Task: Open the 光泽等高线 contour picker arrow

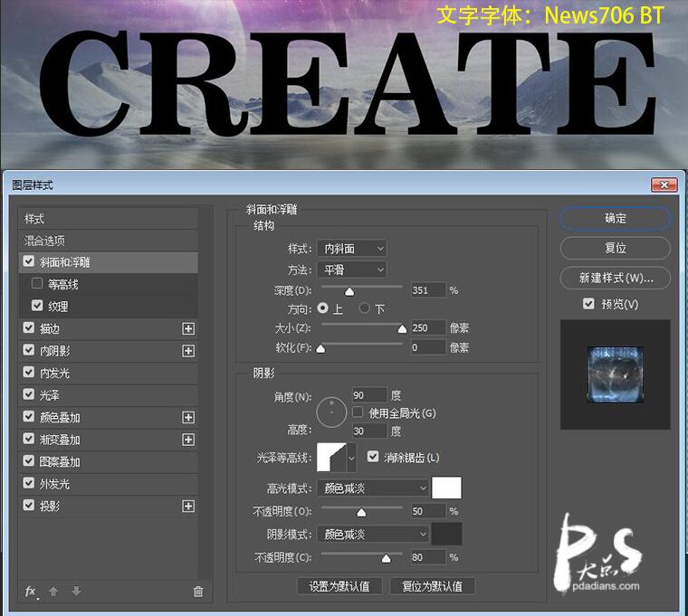Action: click(351, 458)
